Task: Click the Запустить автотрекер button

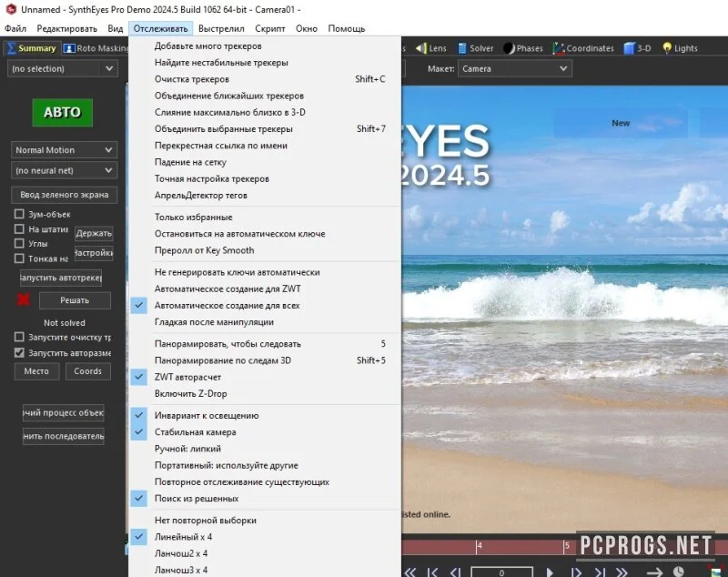Action: tap(61, 278)
